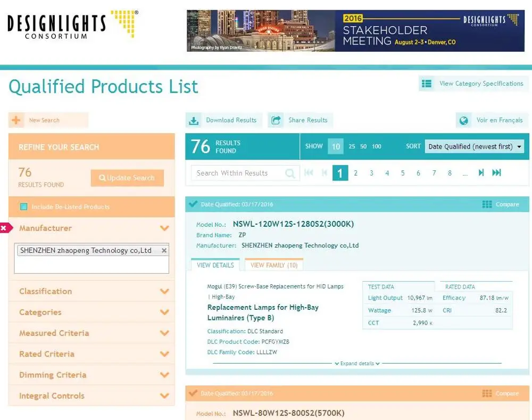The width and height of the screenshot is (532, 420).
Task: Click Compare grid icon for NSWL-120W12S result
Action: (487, 204)
